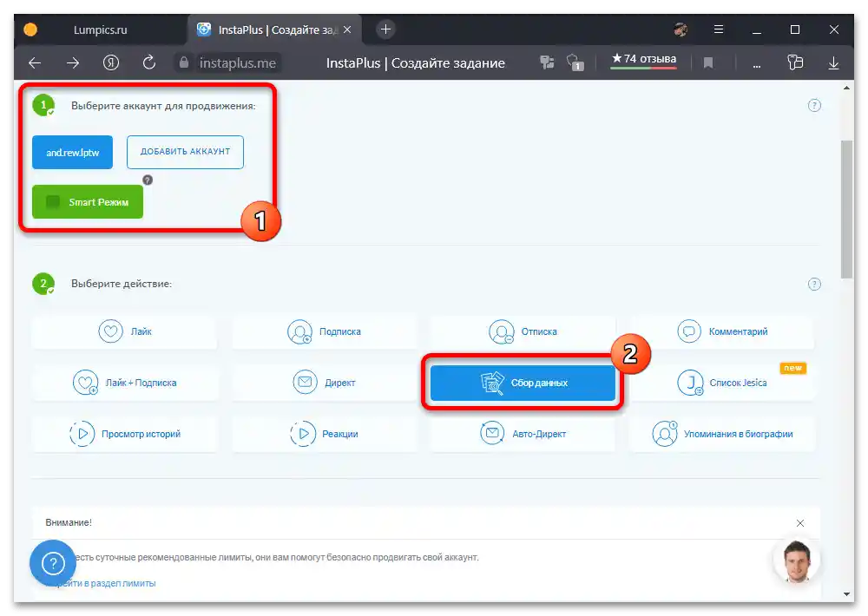Select the and.rew.lptw account
868x616 pixels.
point(73,152)
